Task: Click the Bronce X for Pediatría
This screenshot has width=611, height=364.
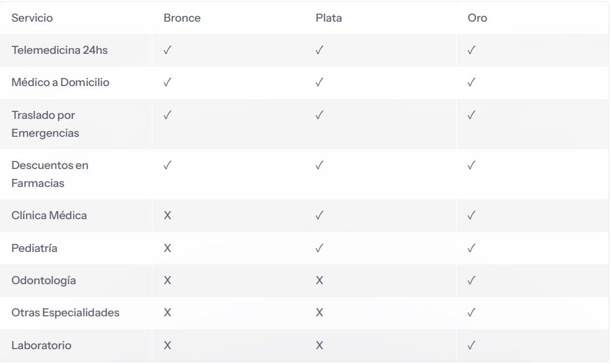Action: coord(167,248)
